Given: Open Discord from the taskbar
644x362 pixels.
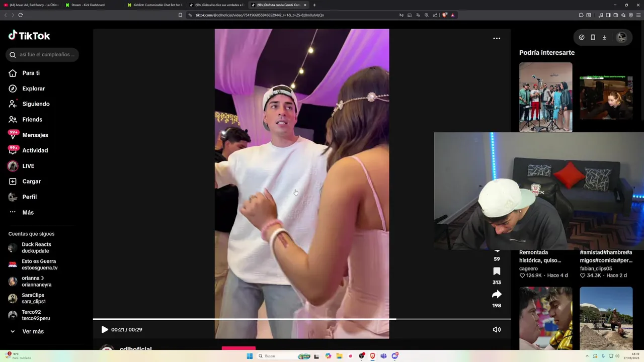Looking at the screenshot, I should pos(395,356).
